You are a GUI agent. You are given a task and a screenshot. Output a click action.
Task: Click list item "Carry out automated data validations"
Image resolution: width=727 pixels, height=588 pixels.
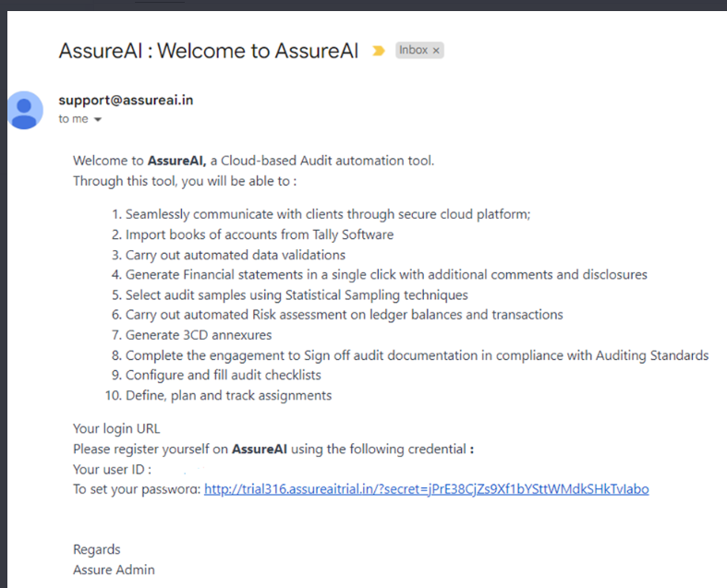pos(235,255)
